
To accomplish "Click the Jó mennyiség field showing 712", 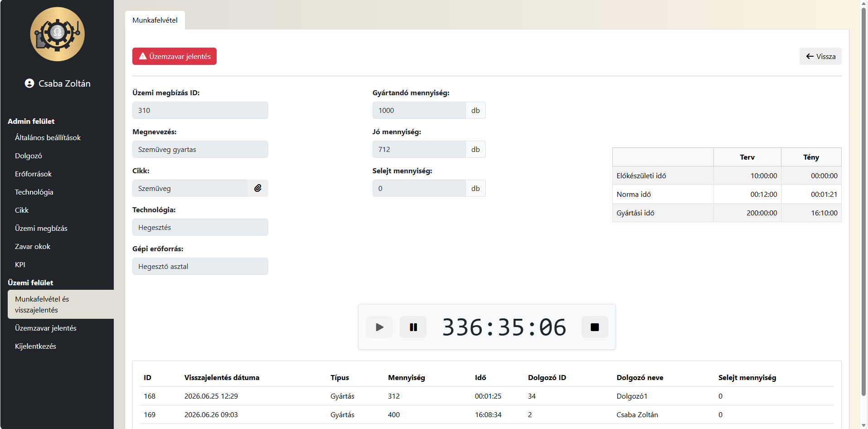I will pos(419,149).
